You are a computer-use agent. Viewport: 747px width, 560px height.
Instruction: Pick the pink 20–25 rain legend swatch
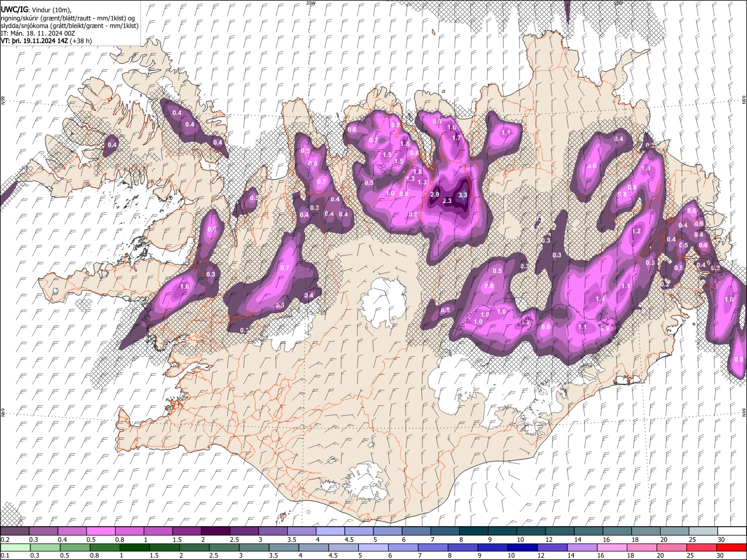671,547
